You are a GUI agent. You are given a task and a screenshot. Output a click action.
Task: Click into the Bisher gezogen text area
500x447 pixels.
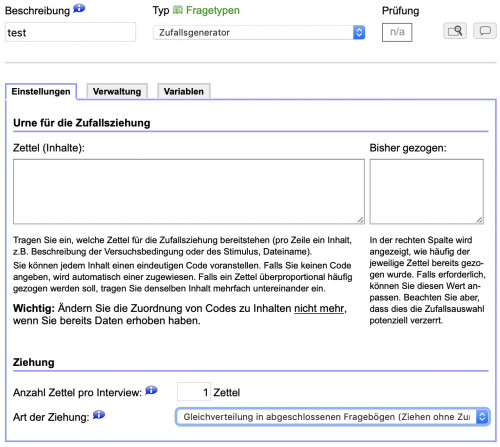[x=426, y=191]
